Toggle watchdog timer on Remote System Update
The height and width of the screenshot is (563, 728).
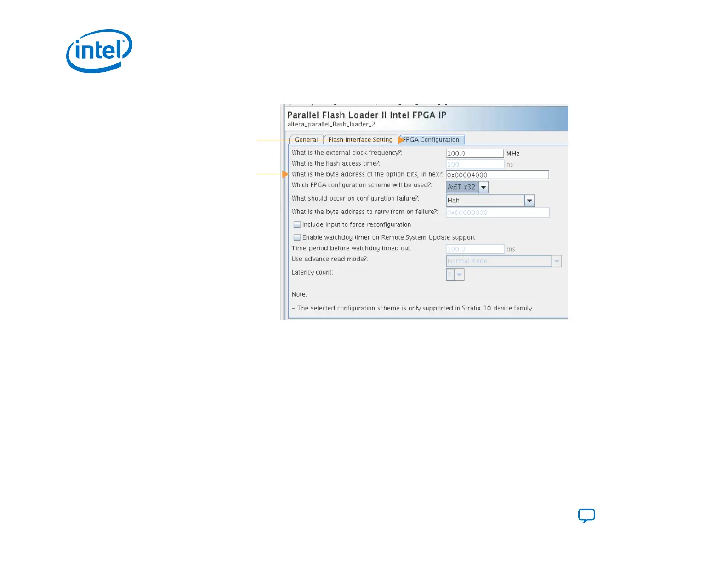[297, 237]
